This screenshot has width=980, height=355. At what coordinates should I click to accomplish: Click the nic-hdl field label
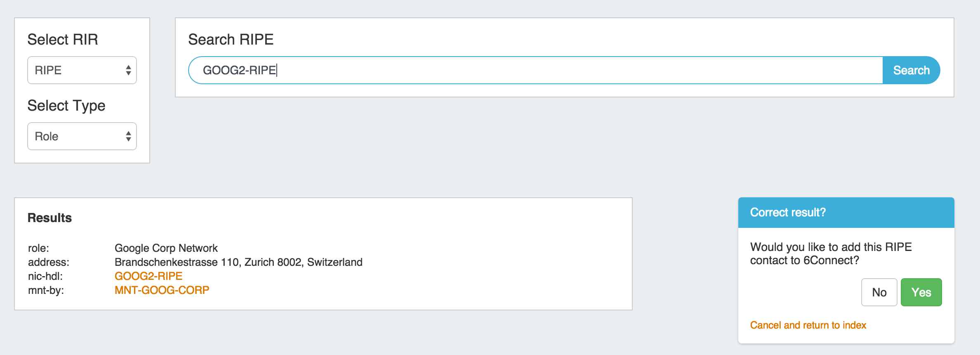(x=45, y=276)
